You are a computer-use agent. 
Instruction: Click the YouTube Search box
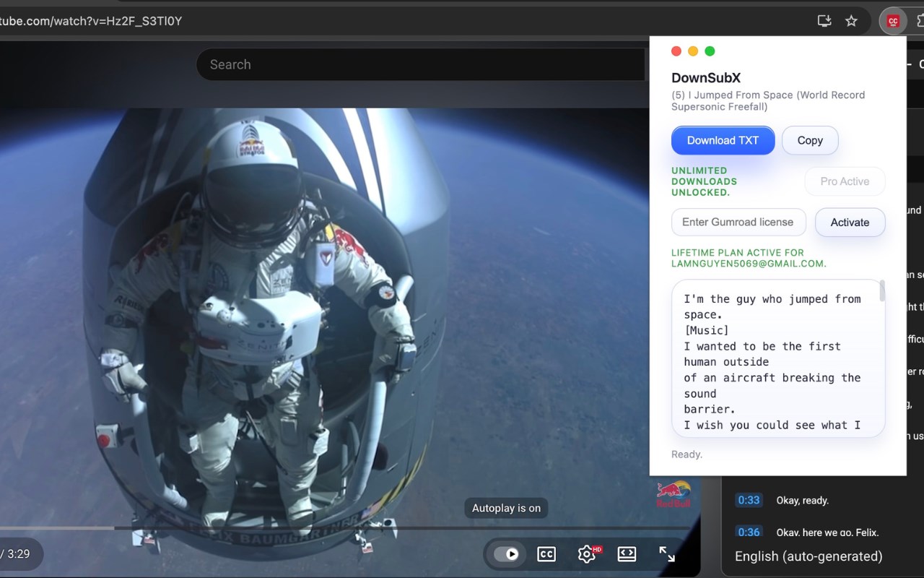point(419,64)
